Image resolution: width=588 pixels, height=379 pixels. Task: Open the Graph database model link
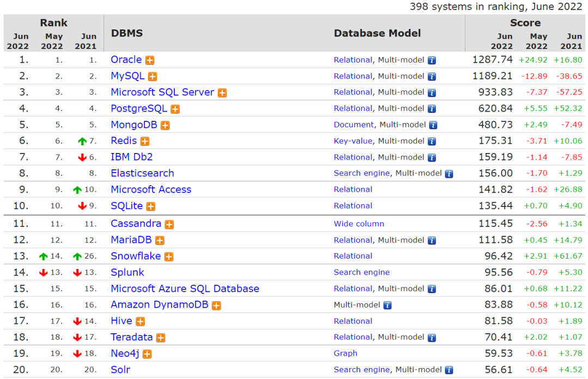345,353
